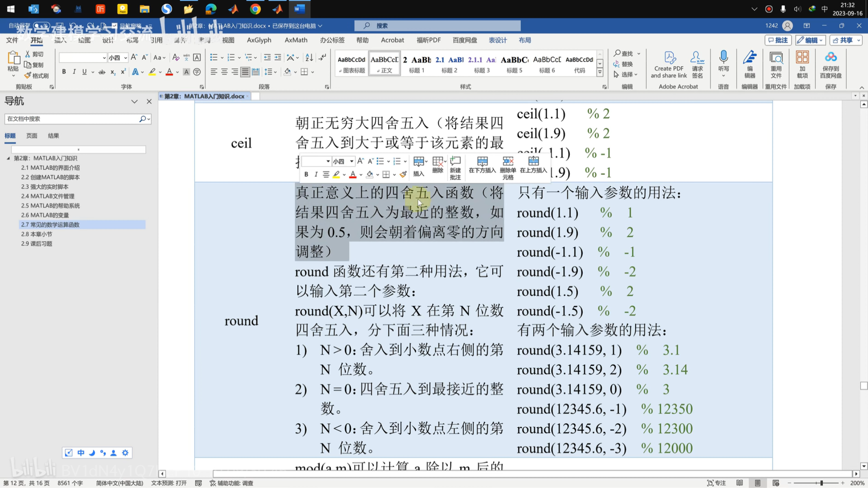The image size is (868, 488).
Task: Click the clear formatting icon
Action: 175,57
